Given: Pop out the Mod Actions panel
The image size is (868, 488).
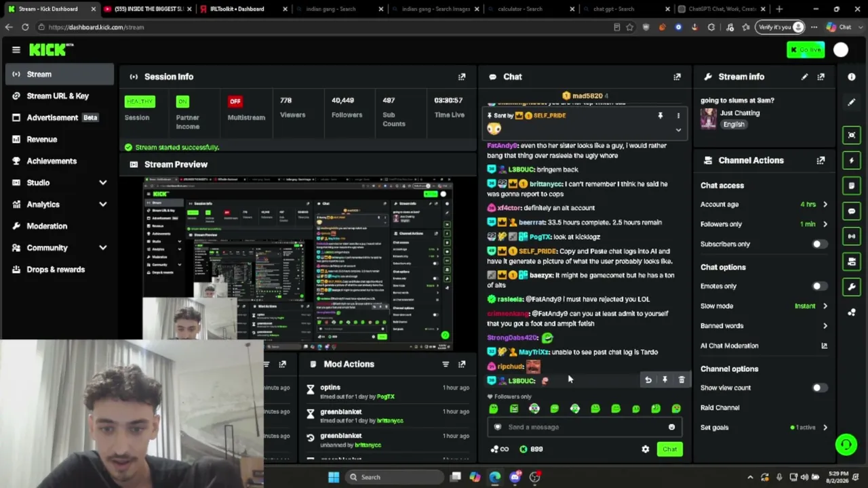Looking at the screenshot, I should tap(462, 364).
